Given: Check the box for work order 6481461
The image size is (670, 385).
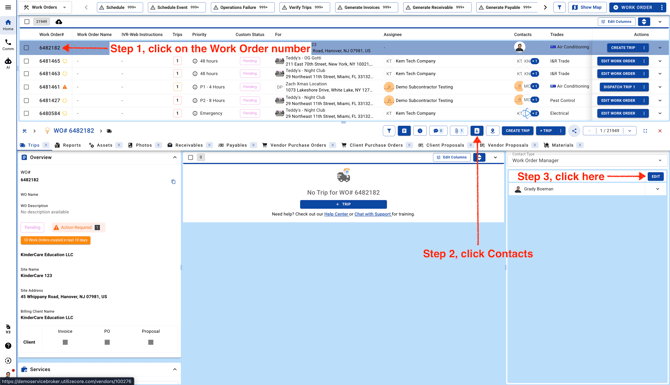Looking at the screenshot, I should 26,87.
